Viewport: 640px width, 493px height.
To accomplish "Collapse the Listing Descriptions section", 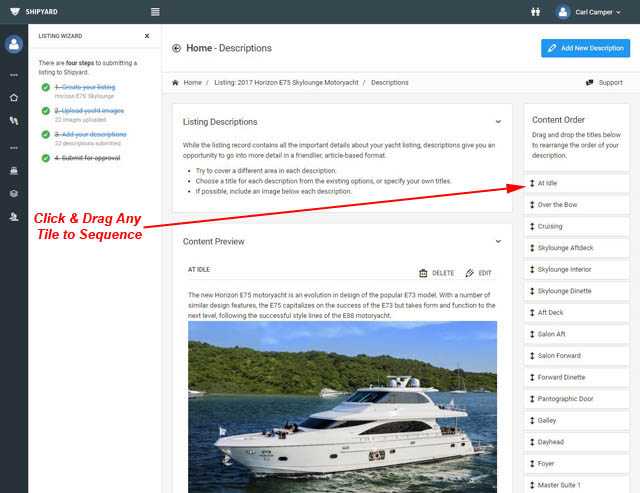I will tap(498, 122).
